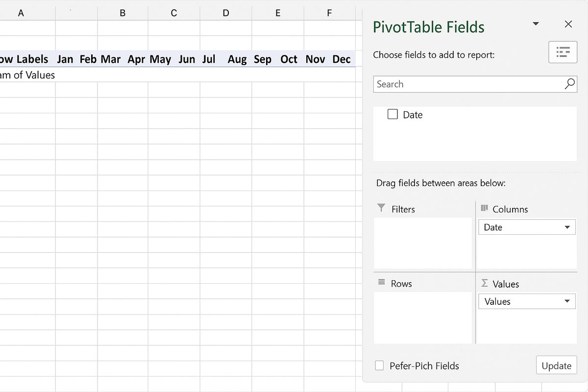Viewport: 588px width, 392px height.
Task: Click the empty Filters drop area
Action: click(423, 243)
